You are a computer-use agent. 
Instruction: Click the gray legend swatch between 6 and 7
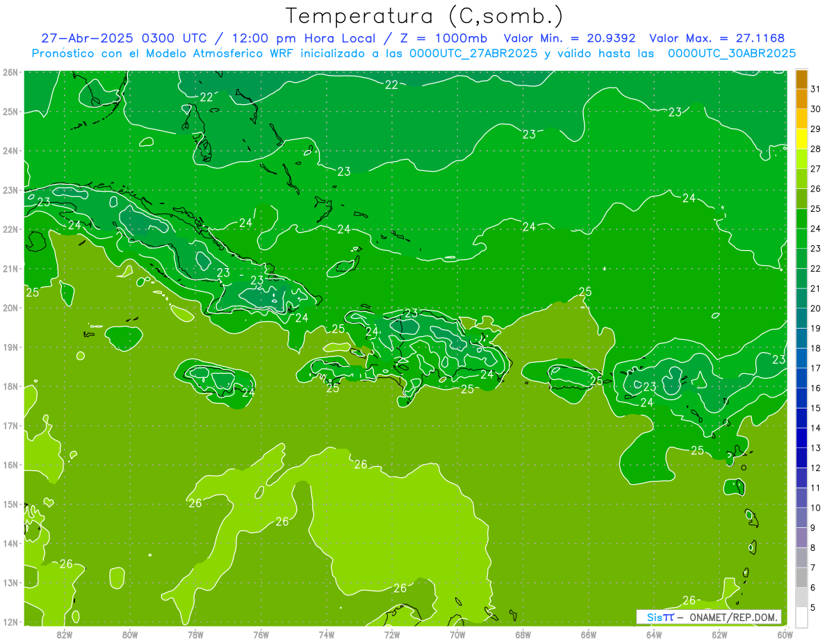point(801,577)
